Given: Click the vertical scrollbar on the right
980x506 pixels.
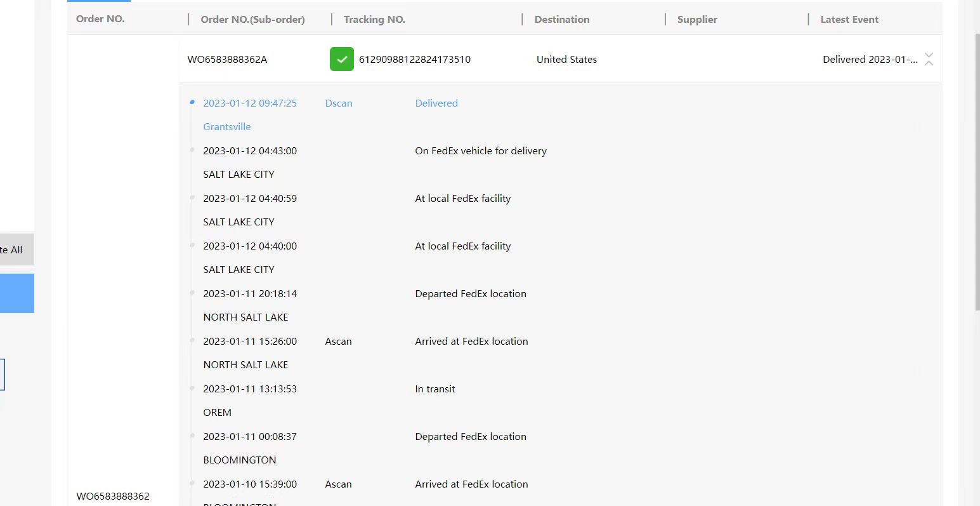Looking at the screenshot, I should (x=977, y=171).
